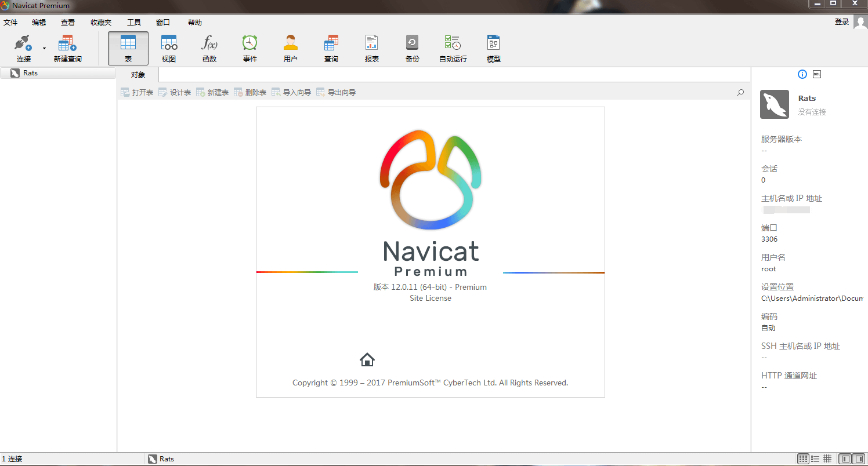Toggle the left pane visibility icon
The width and height of the screenshot is (868, 466).
coord(846,458)
